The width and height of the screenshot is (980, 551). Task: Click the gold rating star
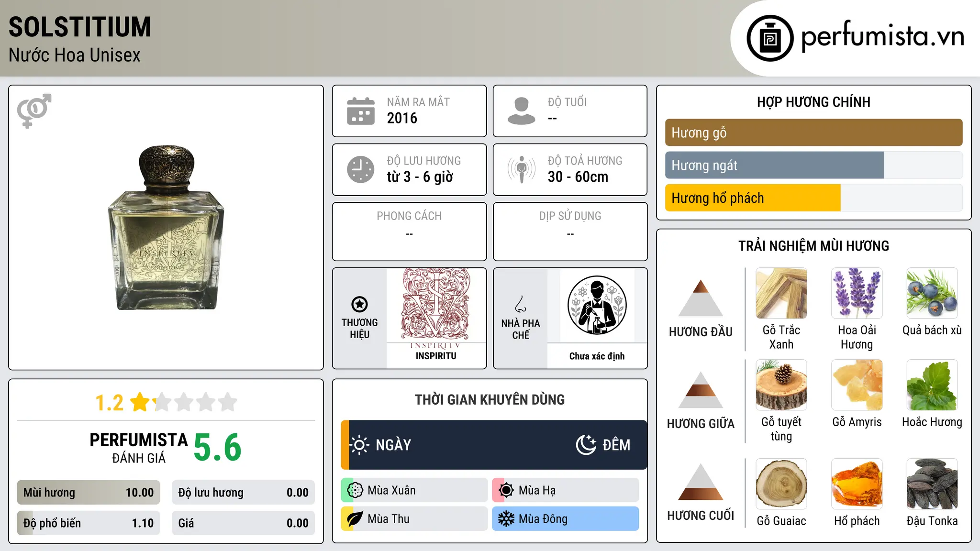(x=140, y=402)
